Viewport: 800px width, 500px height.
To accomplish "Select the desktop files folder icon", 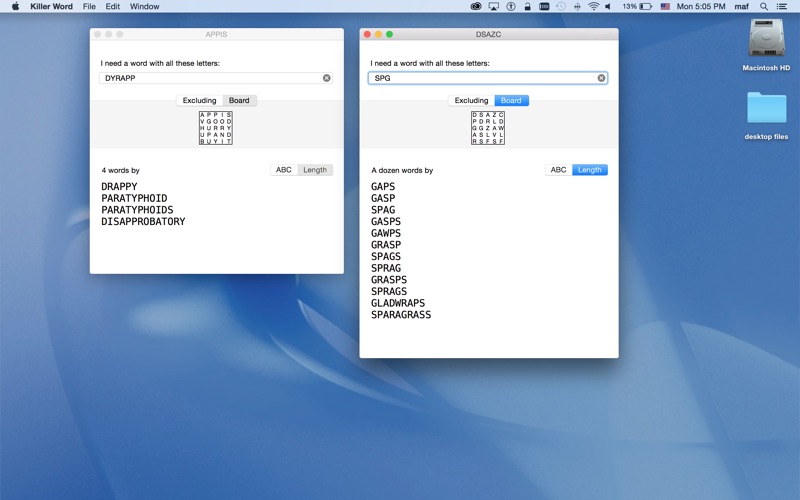I will click(766, 108).
